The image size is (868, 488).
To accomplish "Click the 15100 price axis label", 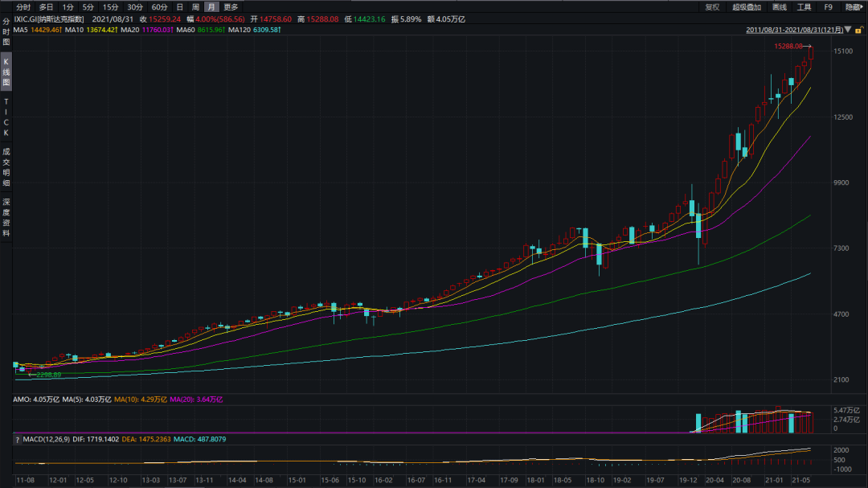I will coord(843,51).
